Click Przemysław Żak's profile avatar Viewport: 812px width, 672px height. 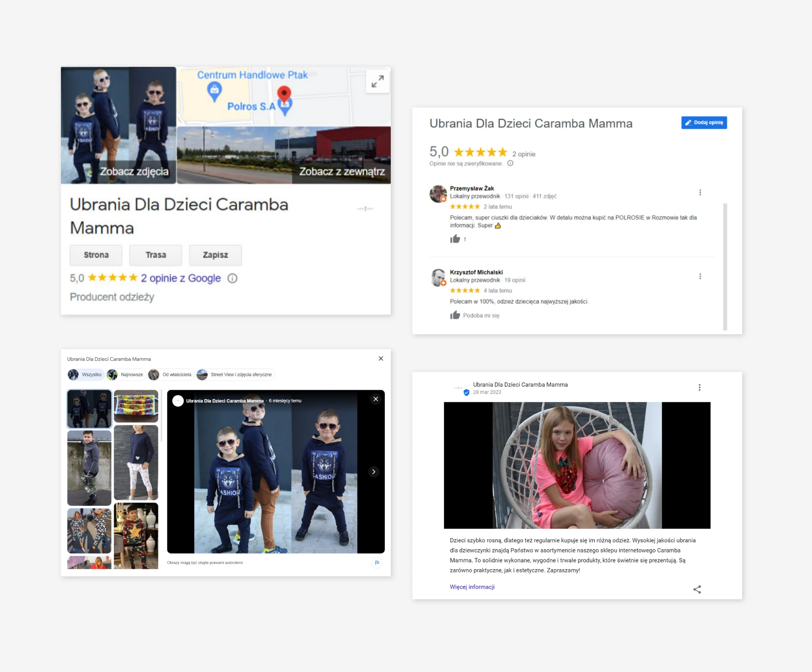[x=438, y=194]
